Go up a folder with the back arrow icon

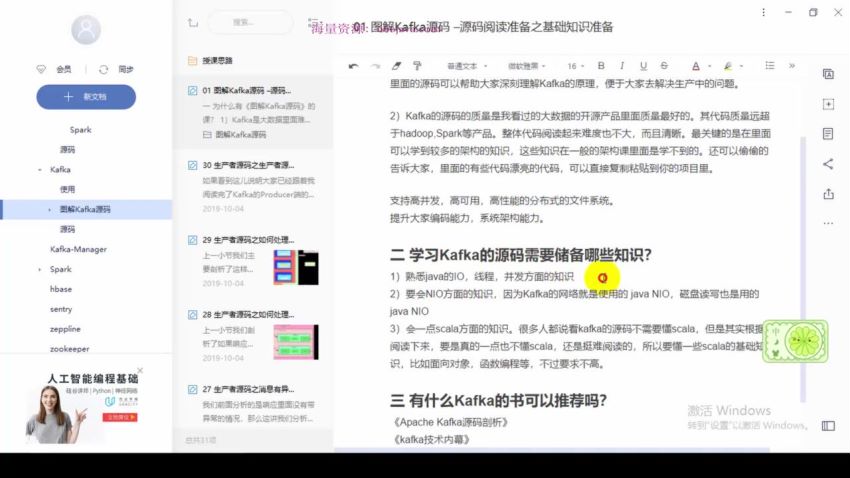coord(193,23)
